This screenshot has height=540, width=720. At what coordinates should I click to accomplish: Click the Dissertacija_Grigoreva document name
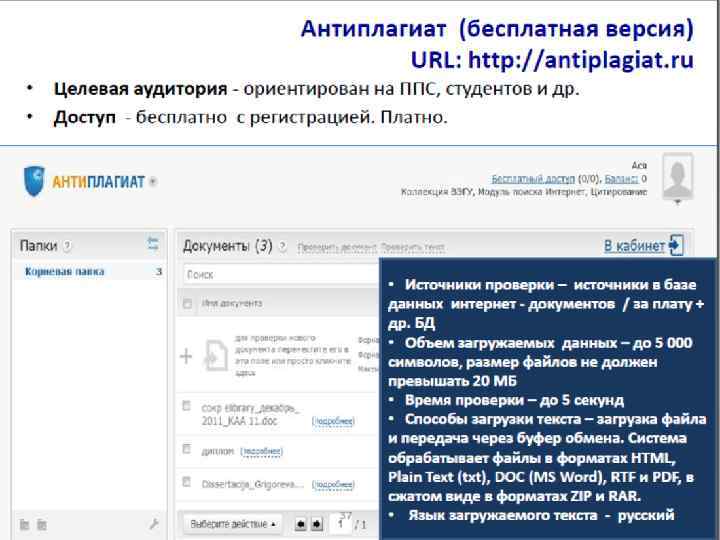coord(253,484)
